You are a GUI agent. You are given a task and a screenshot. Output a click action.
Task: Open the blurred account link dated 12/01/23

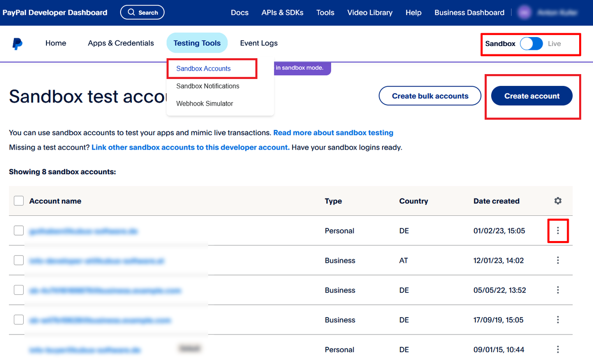pyautogui.click(x=97, y=260)
